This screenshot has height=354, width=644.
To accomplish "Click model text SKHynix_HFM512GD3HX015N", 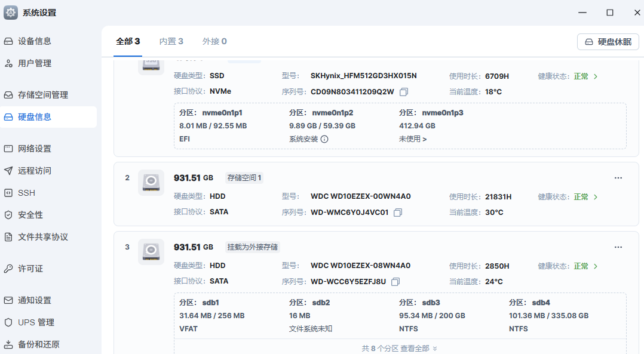I will coord(363,76).
